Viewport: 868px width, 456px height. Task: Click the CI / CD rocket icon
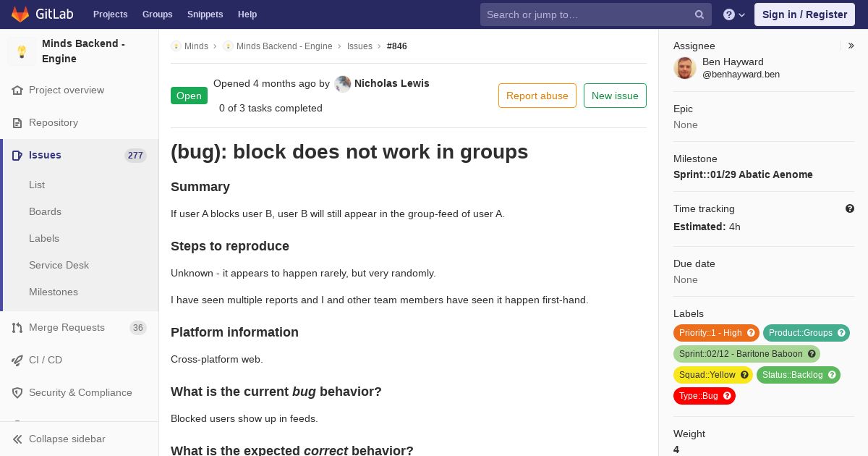click(x=17, y=360)
